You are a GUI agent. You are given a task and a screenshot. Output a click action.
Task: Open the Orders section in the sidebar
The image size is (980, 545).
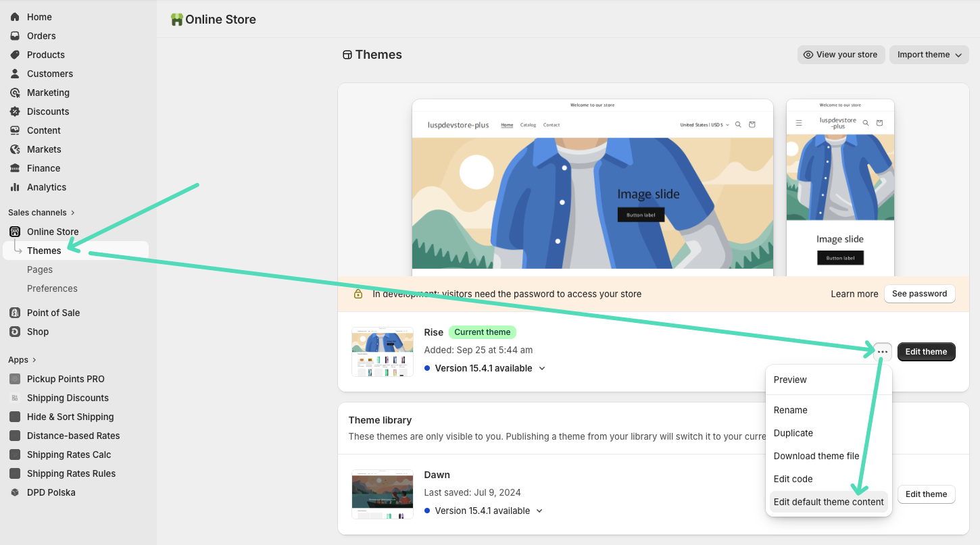[x=41, y=35]
